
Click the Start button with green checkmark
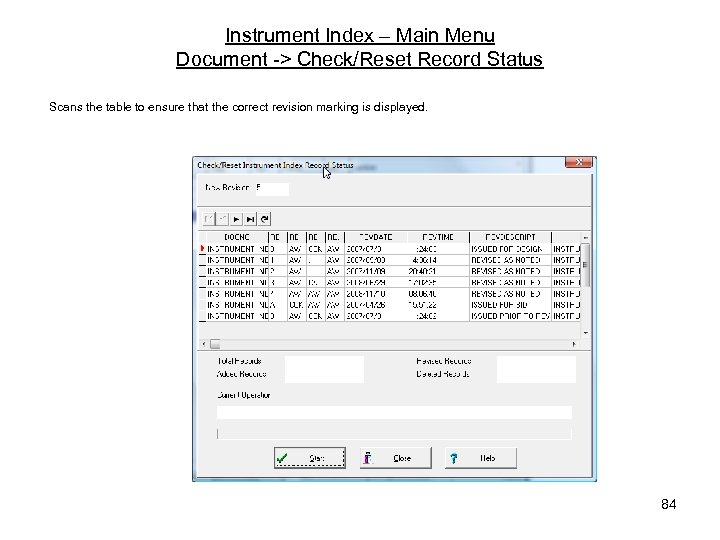(x=309, y=458)
